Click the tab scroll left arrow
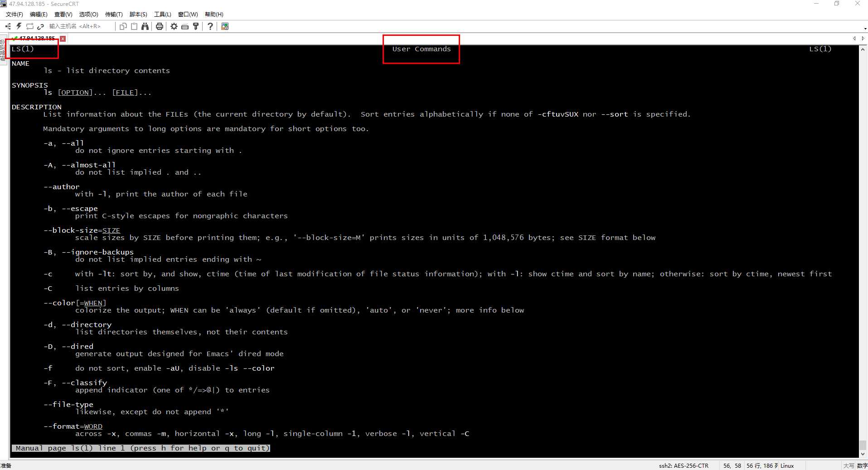 pyautogui.click(x=854, y=39)
